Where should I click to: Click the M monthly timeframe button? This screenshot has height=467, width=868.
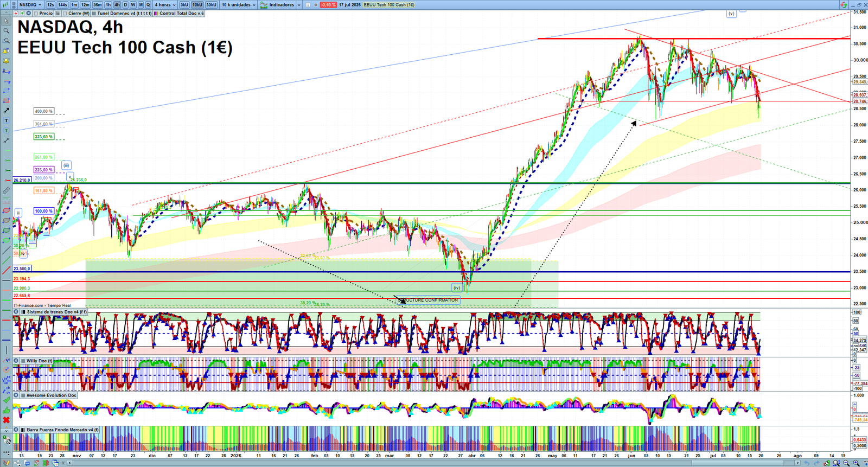pyautogui.click(x=141, y=5)
